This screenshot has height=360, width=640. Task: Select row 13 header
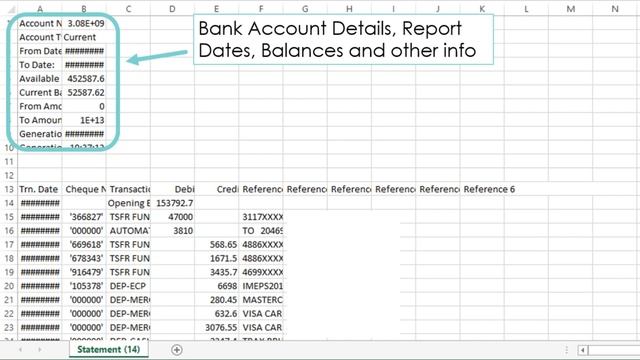(9, 189)
